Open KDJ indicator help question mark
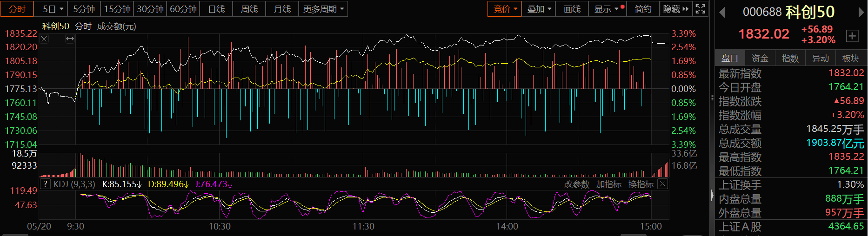The height and width of the screenshot is (236, 868). point(45,184)
